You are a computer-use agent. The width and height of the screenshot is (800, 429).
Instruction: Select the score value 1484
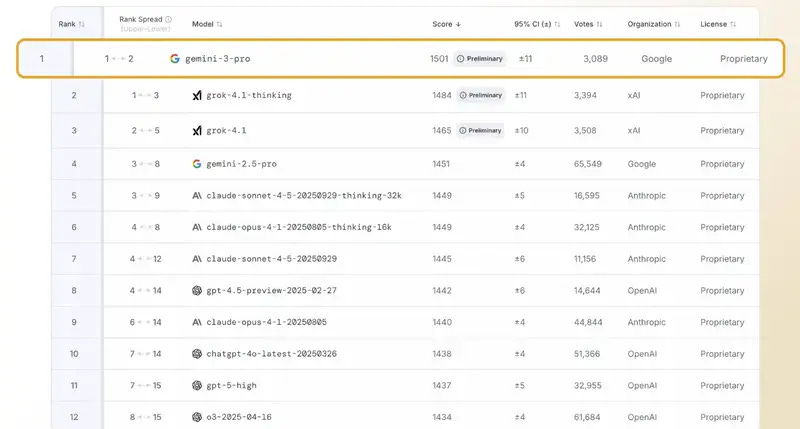442,95
